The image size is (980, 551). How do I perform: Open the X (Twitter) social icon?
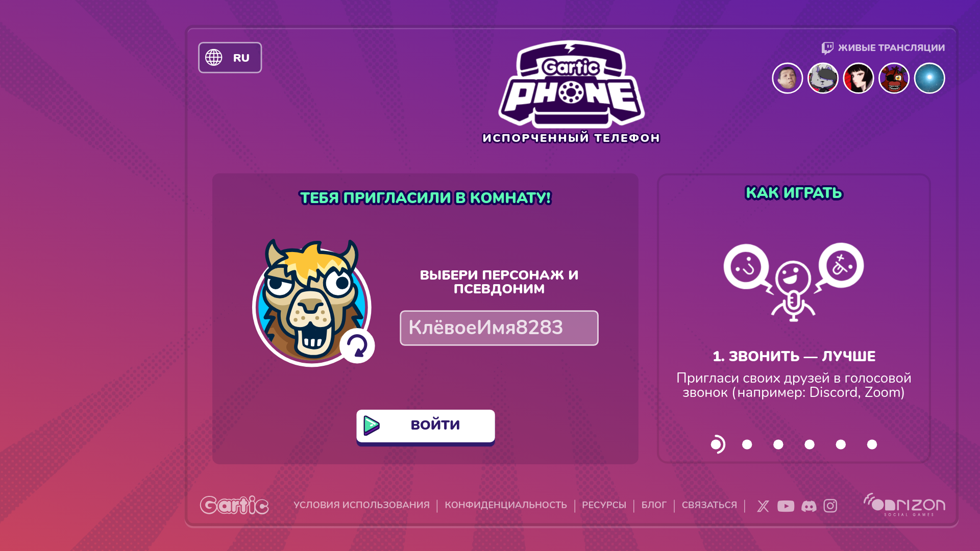point(763,506)
